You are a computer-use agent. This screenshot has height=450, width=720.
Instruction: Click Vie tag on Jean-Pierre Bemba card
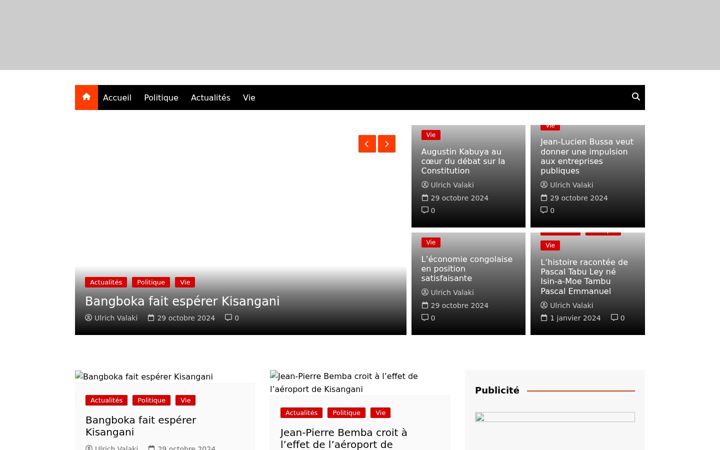click(x=381, y=413)
